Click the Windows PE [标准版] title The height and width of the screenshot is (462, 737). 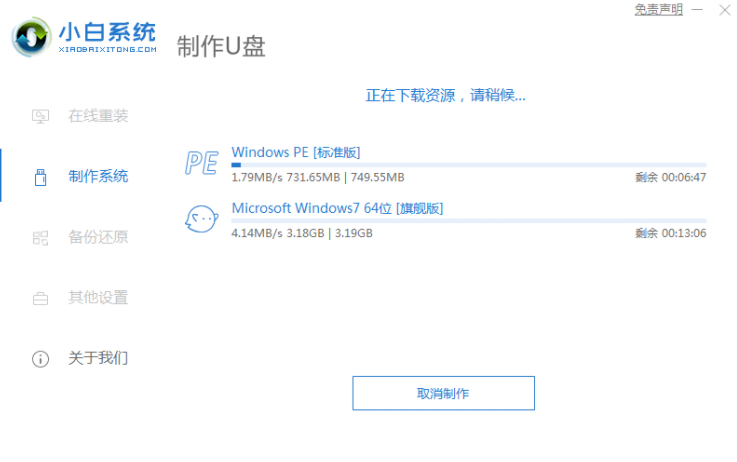point(296,152)
